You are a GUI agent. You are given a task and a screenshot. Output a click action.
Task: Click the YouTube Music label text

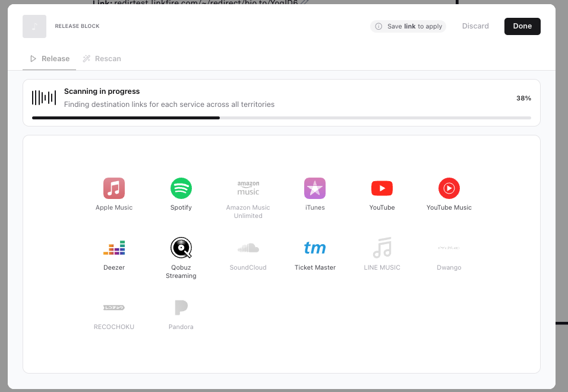449,207
